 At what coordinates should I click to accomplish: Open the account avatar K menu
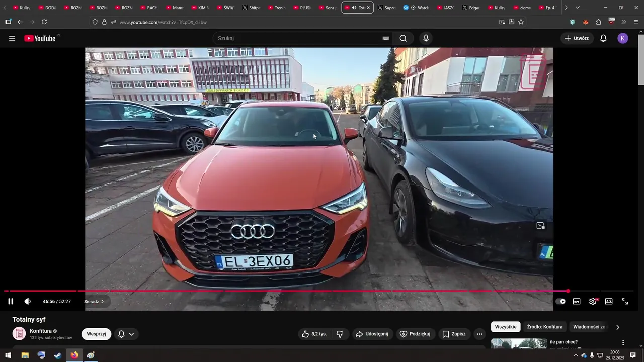[623, 38]
